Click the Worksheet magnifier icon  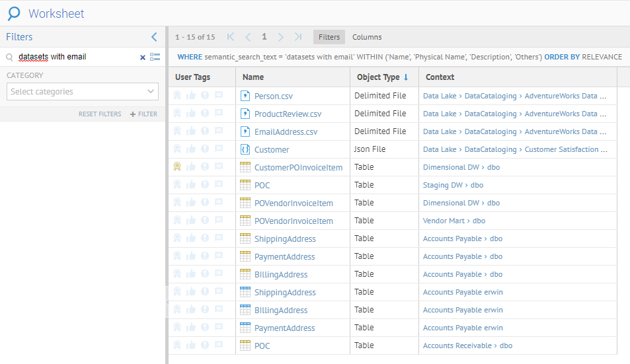pyautogui.click(x=14, y=13)
